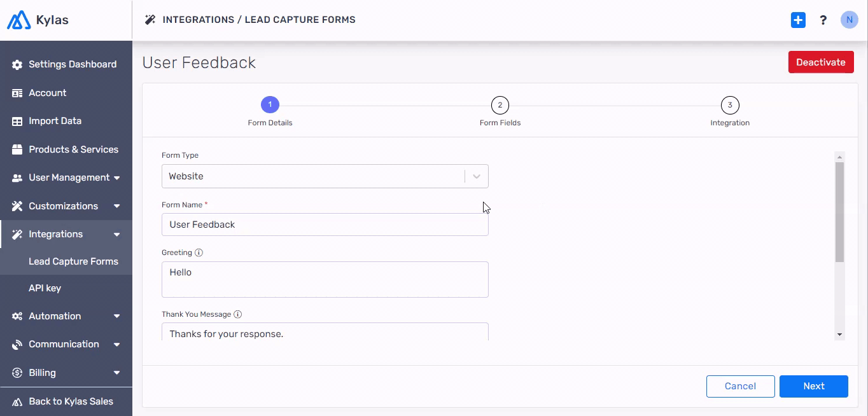Click the blue Next button

814,386
